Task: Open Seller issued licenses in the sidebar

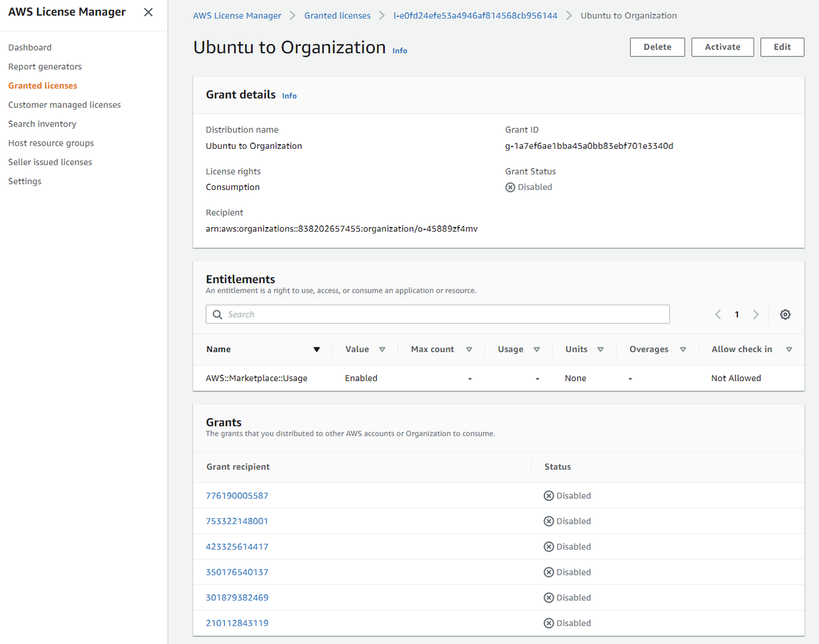Action: point(50,162)
